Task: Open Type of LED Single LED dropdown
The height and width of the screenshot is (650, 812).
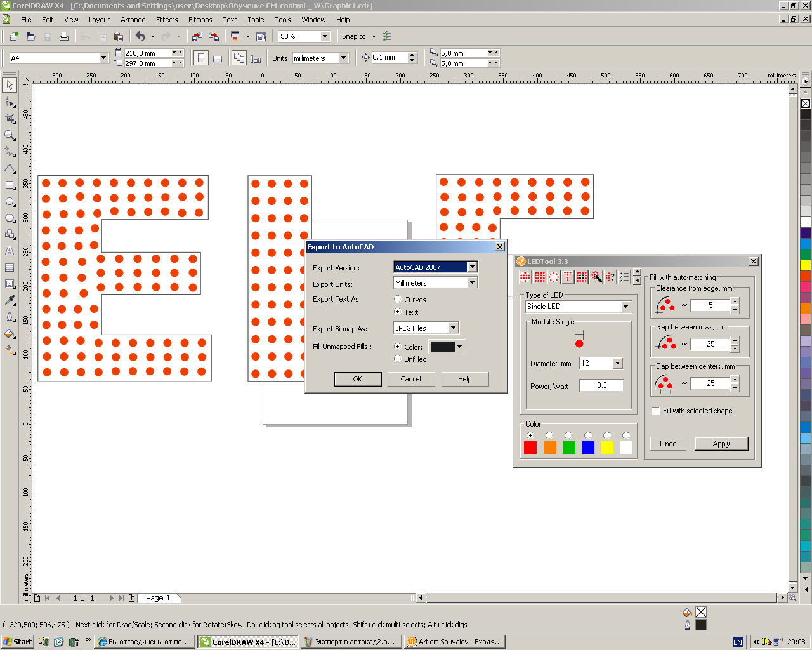Action: point(626,306)
